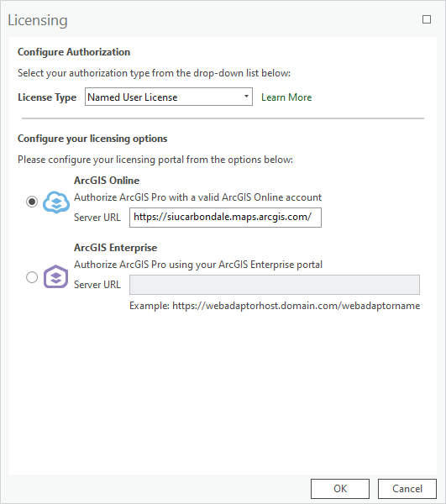
Task: Confirm licensing with the OK button
Action: coord(340,489)
